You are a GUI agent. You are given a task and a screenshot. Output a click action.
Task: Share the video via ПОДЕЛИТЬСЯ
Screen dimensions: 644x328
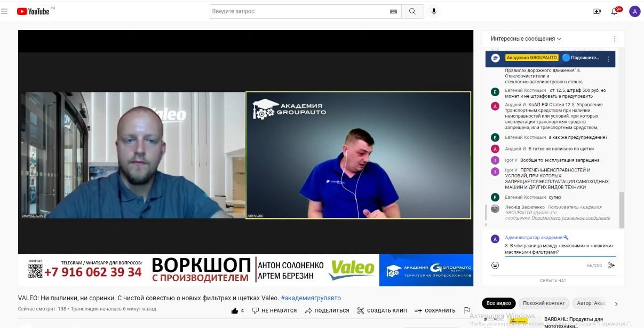(x=327, y=310)
